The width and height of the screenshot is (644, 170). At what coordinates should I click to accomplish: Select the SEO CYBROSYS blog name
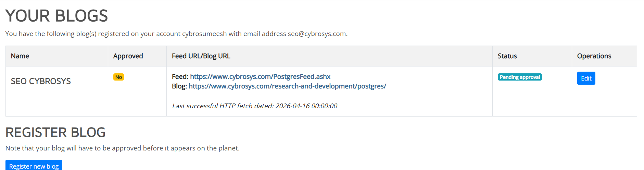click(x=41, y=81)
